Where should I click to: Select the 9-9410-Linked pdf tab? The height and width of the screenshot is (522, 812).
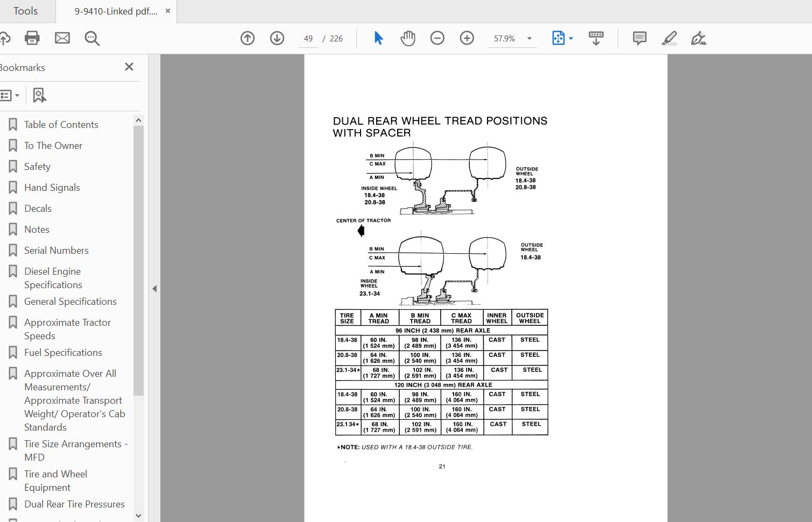(110, 11)
